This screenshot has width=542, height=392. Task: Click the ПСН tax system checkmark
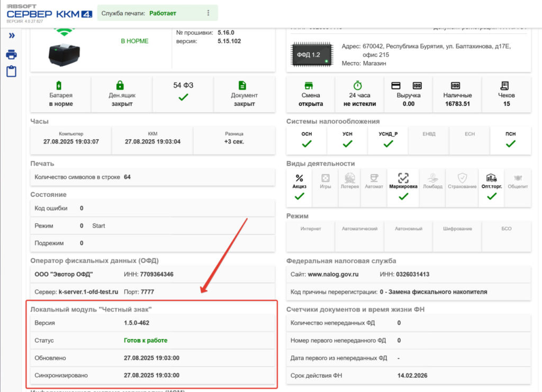(x=511, y=144)
